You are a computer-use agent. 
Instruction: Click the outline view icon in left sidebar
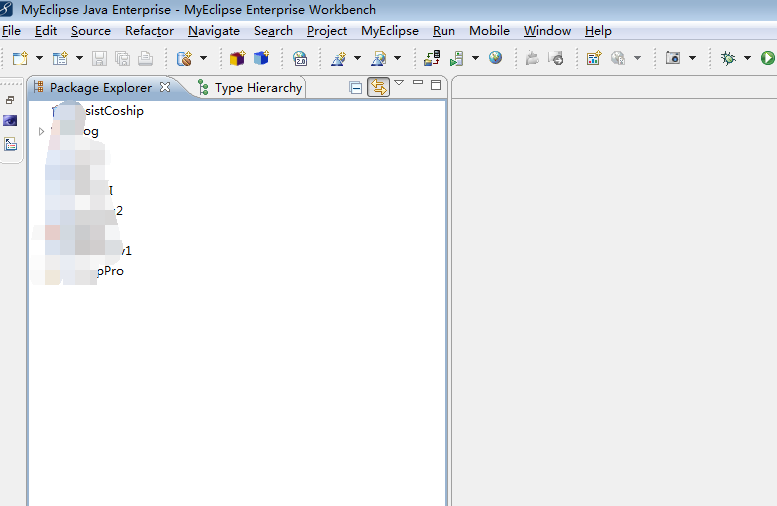(10, 144)
